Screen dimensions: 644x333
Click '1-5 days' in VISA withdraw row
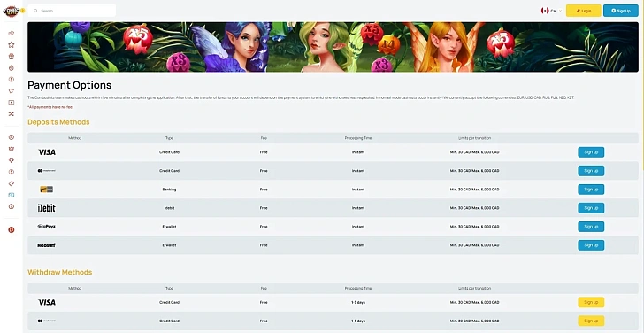pos(358,302)
